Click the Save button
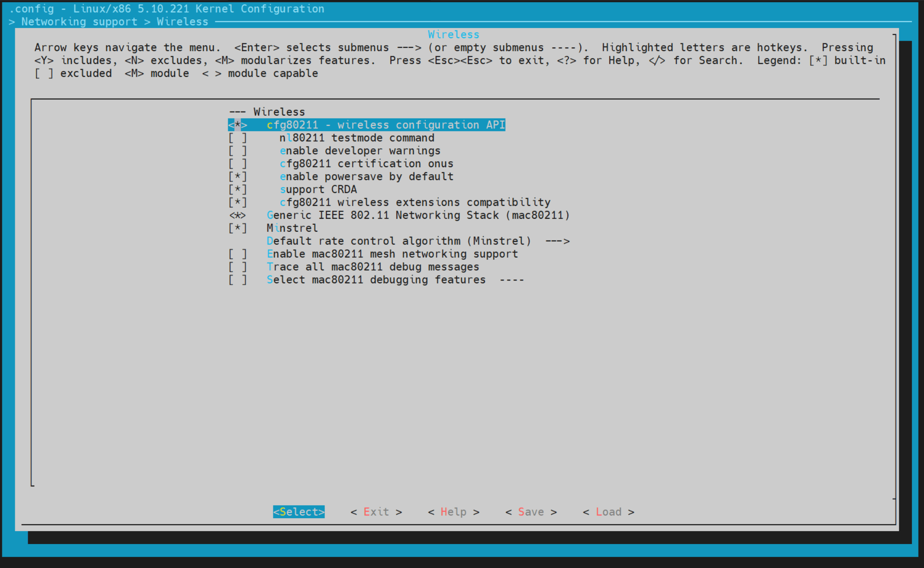The height and width of the screenshot is (568, 924). click(x=531, y=512)
